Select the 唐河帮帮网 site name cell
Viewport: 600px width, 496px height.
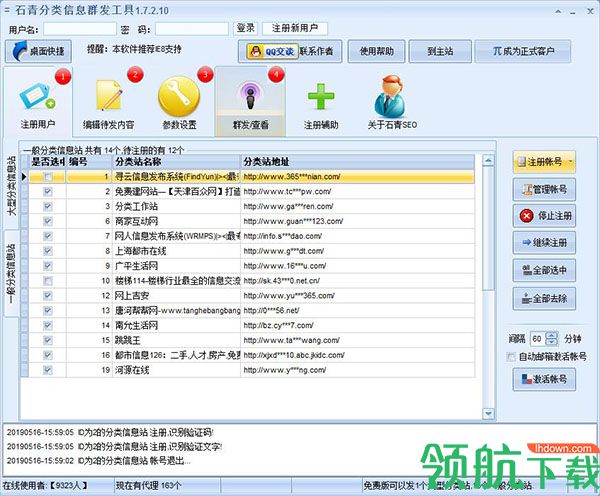(x=176, y=310)
